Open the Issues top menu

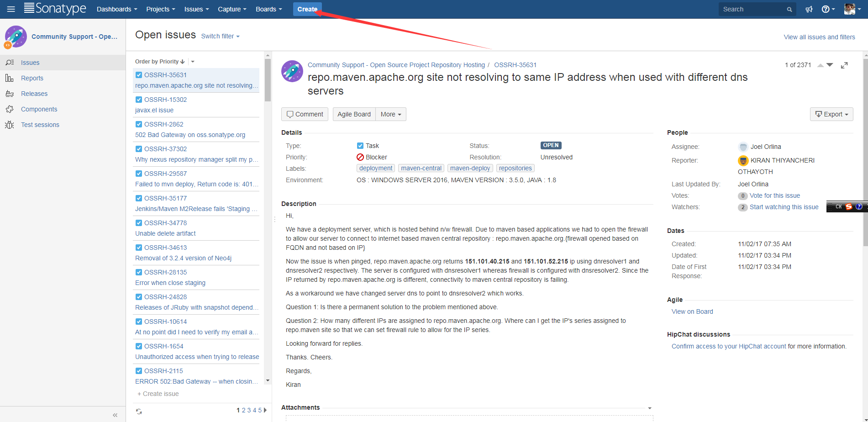197,9
